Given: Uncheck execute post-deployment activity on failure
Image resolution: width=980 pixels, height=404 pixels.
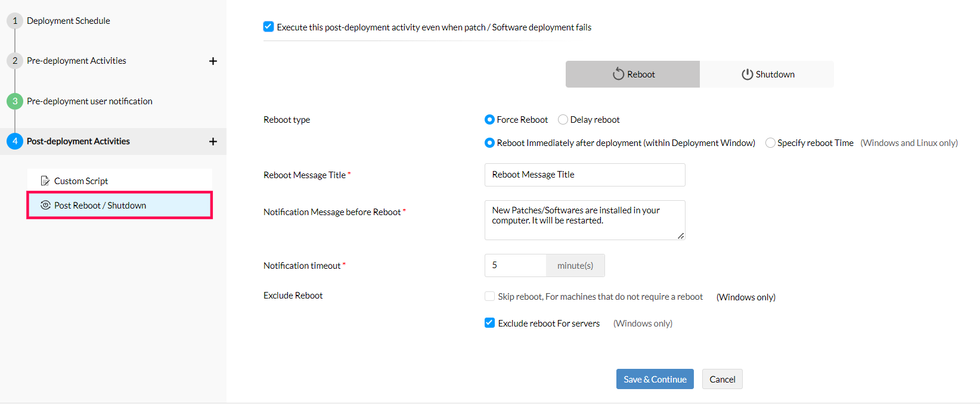Looking at the screenshot, I should pyautogui.click(x=269, y=27).
